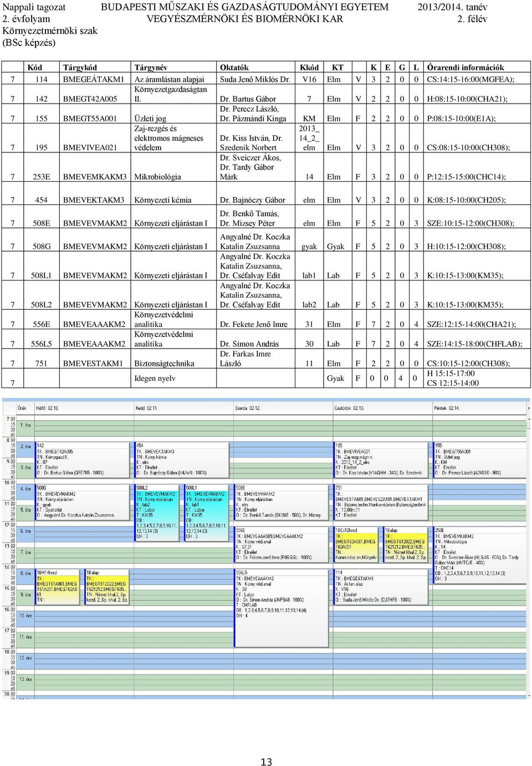Screen dimensions: 532x766
Task: Open the cyan '508L1' lab timetable block
Action: point(206,513)
